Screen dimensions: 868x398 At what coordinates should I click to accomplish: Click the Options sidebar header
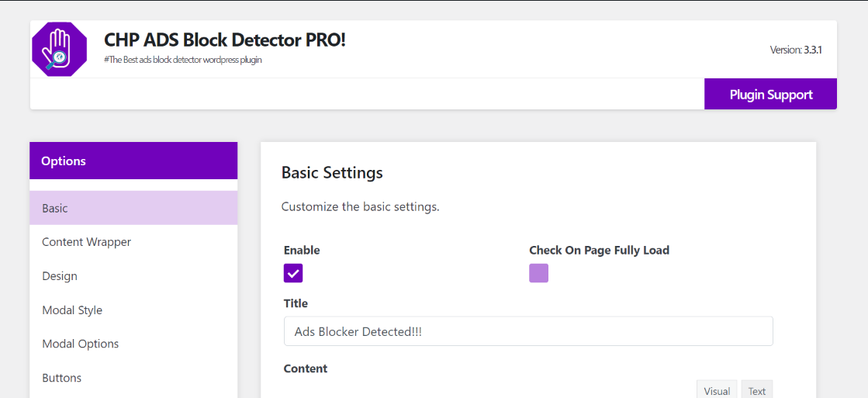[x=133, y=161]
